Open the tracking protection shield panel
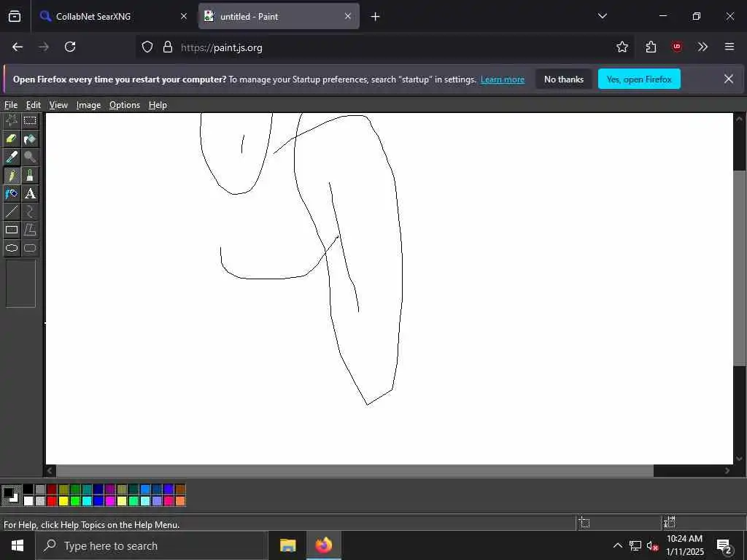Image resolution: width=747 pixels, height=560 pixels. (x=147, y=47)
